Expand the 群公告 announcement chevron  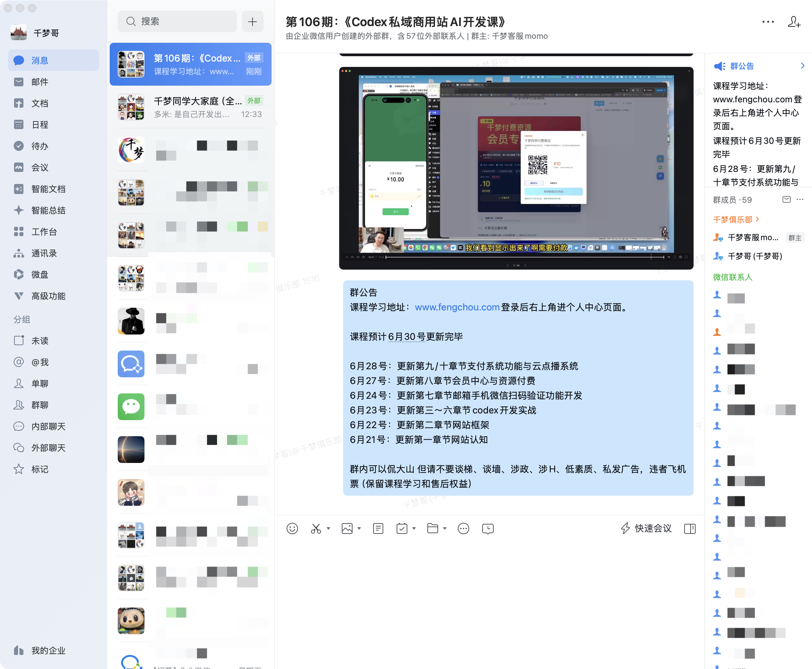(x=802, y=66)
